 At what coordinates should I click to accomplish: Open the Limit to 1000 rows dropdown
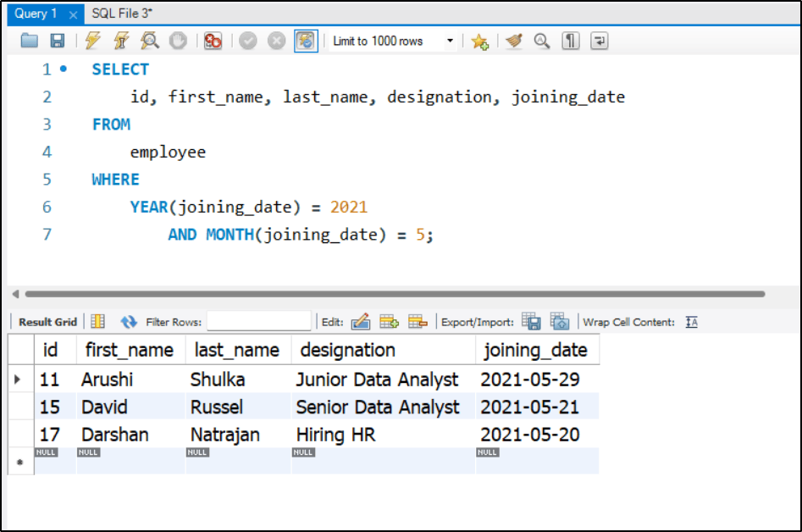[450, 40]
